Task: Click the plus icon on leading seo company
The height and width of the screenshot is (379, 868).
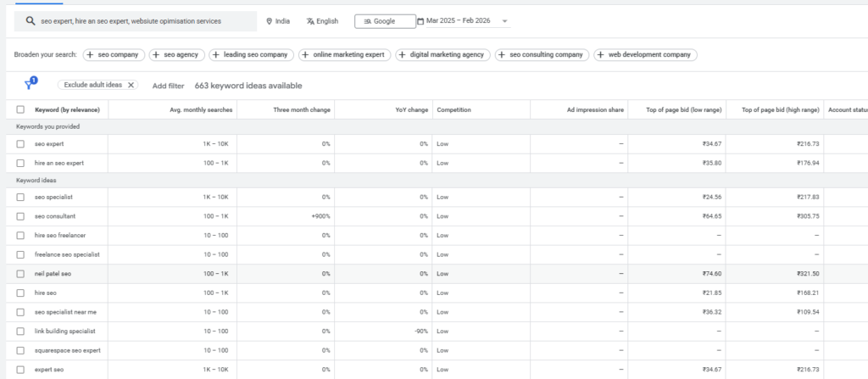Action: click(x=215, y=55)
